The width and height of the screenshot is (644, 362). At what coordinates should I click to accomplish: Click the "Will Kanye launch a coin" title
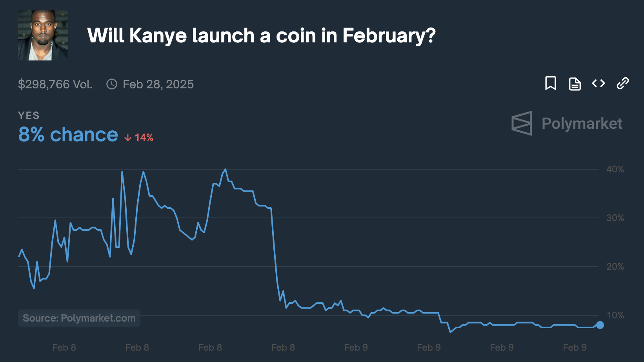[x=261, y=36]
